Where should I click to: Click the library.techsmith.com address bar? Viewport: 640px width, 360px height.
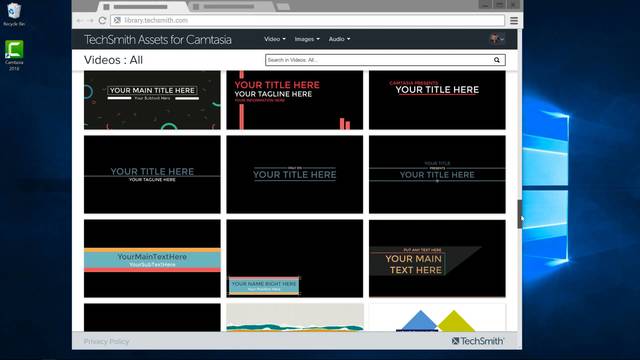(307, 20)
